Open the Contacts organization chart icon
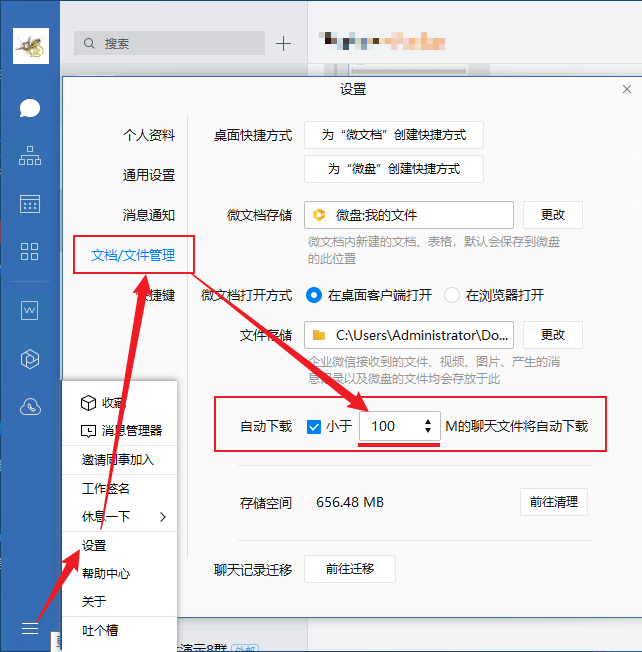The height and width of the screenshot is (652, 642). 30,156
